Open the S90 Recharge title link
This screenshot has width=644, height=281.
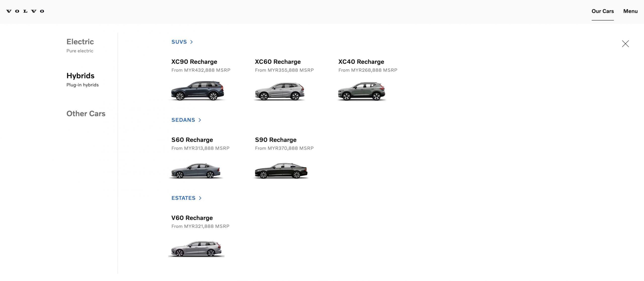pos(275,140)
